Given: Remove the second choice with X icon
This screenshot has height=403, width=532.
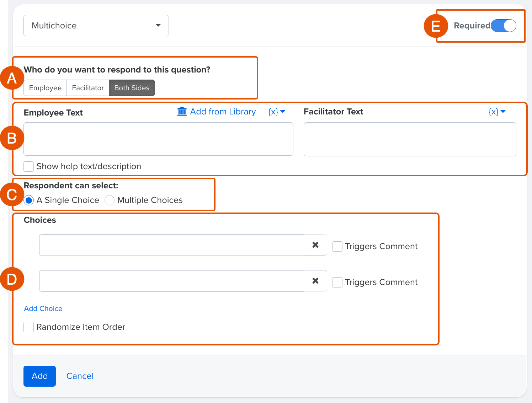Looking at the screenshot, I should pyautogui.click(x=315, y=281).
